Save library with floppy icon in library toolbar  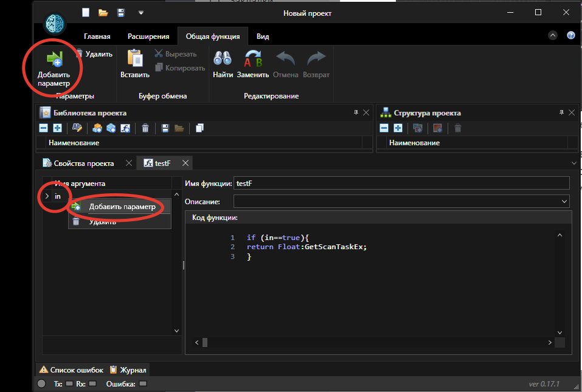click(x=165, y=128)
